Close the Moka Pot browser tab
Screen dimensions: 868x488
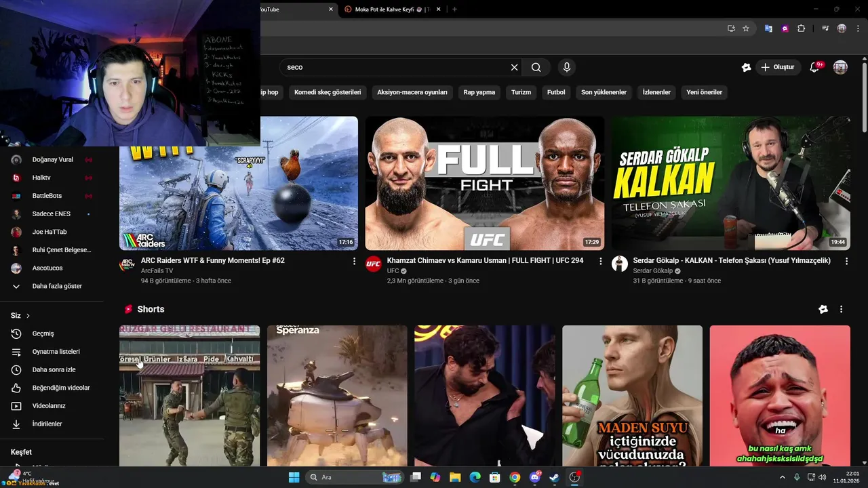pyautogui.click(x=439, y=9)
